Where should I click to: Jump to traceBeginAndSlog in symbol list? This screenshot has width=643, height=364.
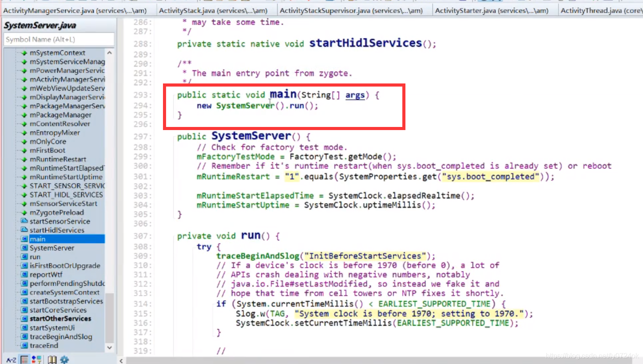(61, 337)
